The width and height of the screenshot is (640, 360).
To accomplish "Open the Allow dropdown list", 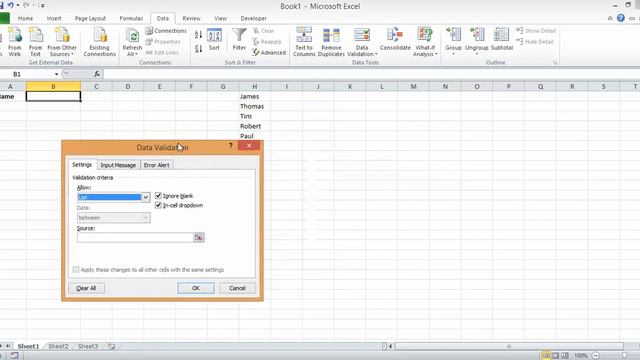I will click(x=146, y=198).
